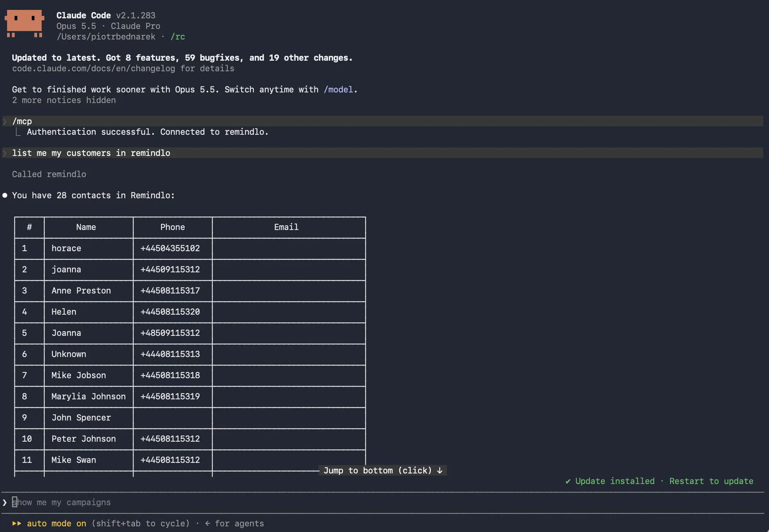Click the phone number +44504355102
The width and height of the screenshot is (769, 532).
(170, 248)
